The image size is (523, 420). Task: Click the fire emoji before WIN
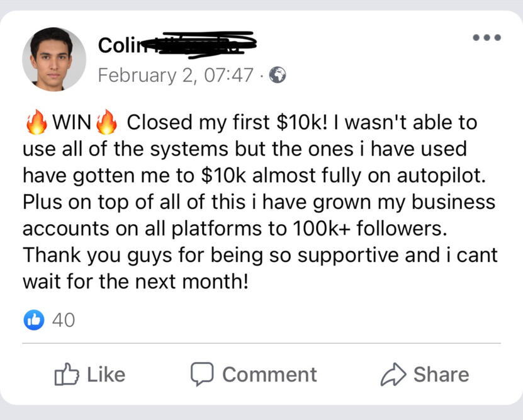(x=36, y=123)
